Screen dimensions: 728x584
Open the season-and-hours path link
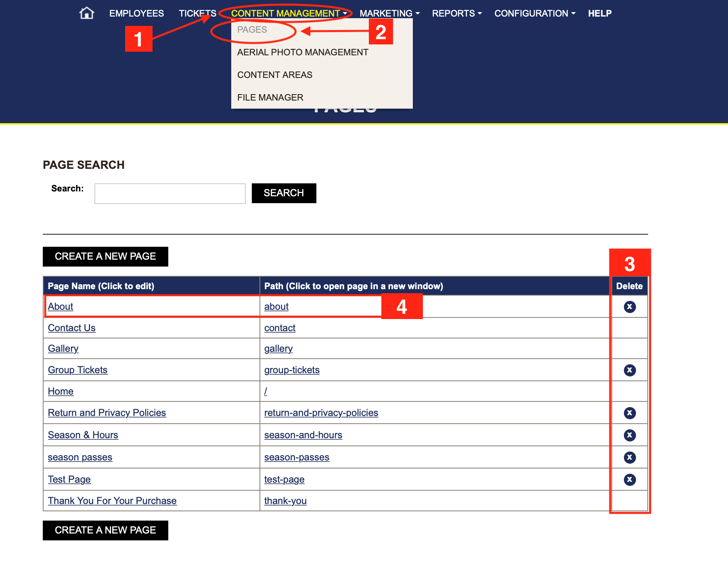303,435
